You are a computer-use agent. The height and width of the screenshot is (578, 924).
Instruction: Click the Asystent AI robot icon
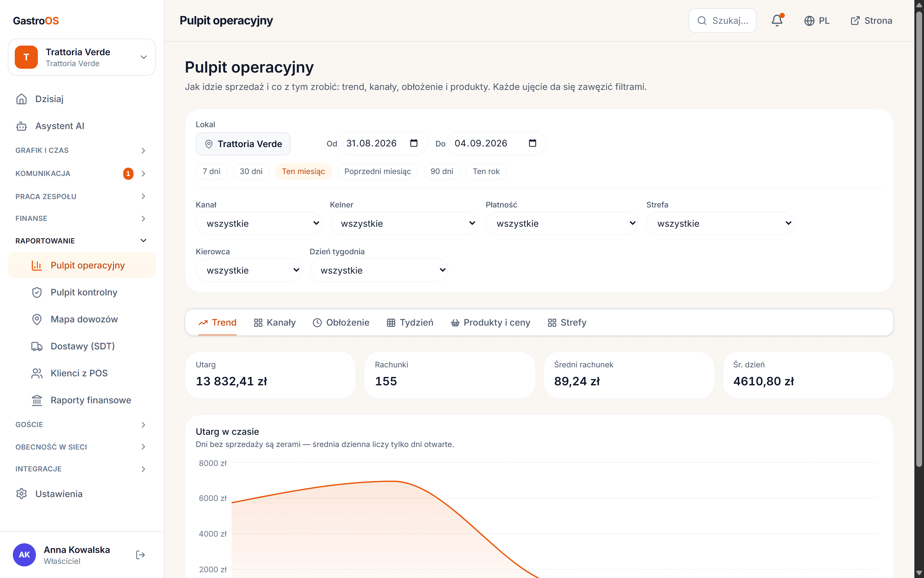pos(21,126)
